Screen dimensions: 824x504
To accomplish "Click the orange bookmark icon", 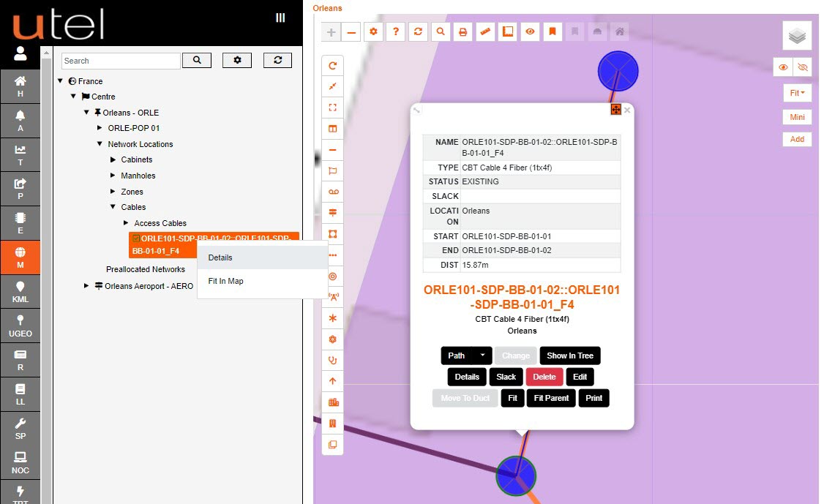I will point(553,32).
